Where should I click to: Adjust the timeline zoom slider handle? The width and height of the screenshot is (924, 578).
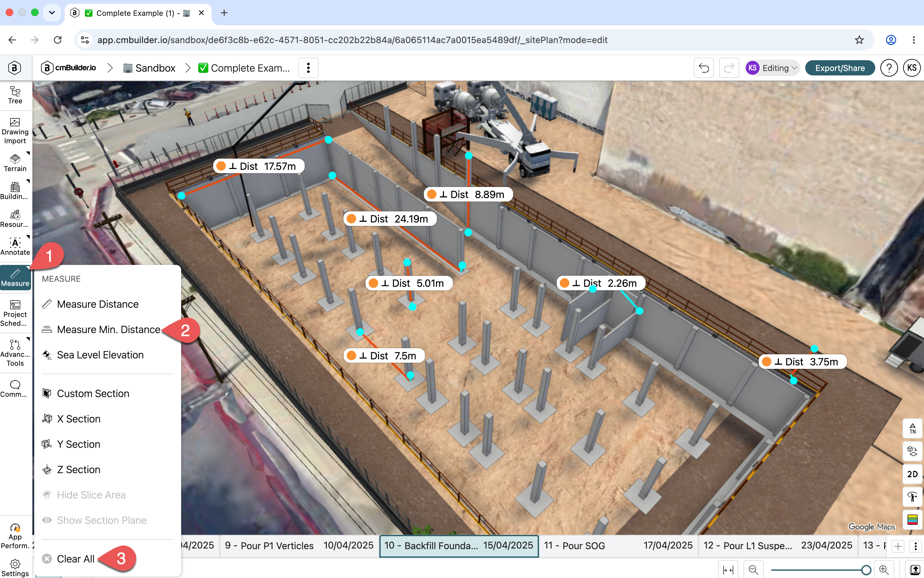tap(866, 570)
